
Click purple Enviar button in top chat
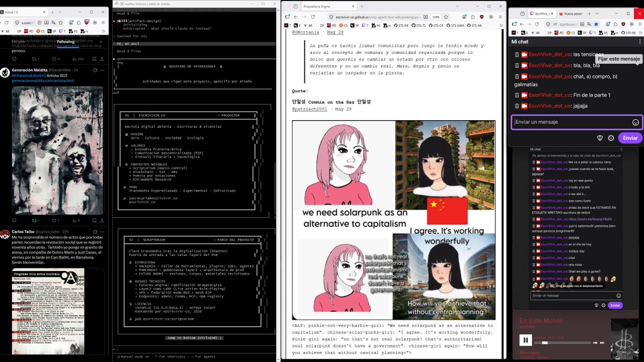630,138
